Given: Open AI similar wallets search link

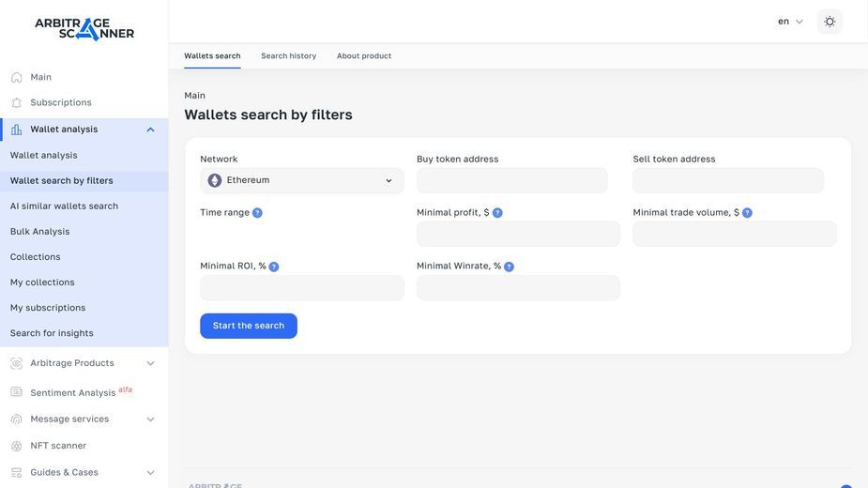Looking at the screenshot, I should coord(64,206).
